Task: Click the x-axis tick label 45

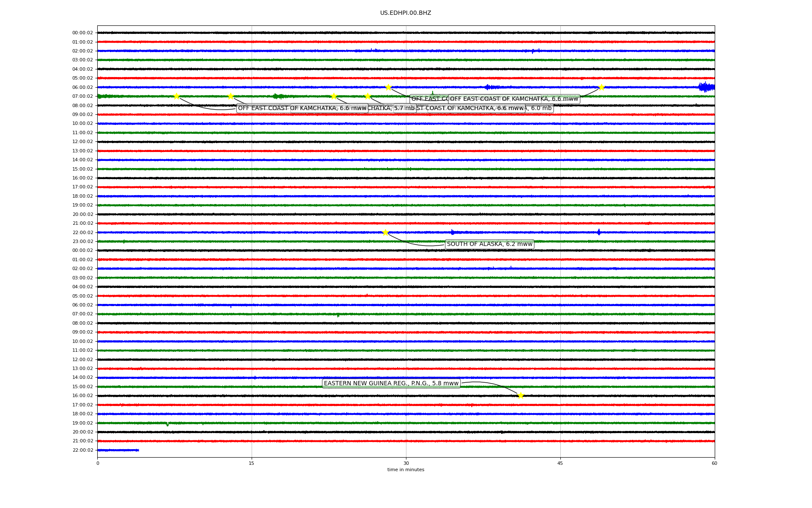Action: 560,463
